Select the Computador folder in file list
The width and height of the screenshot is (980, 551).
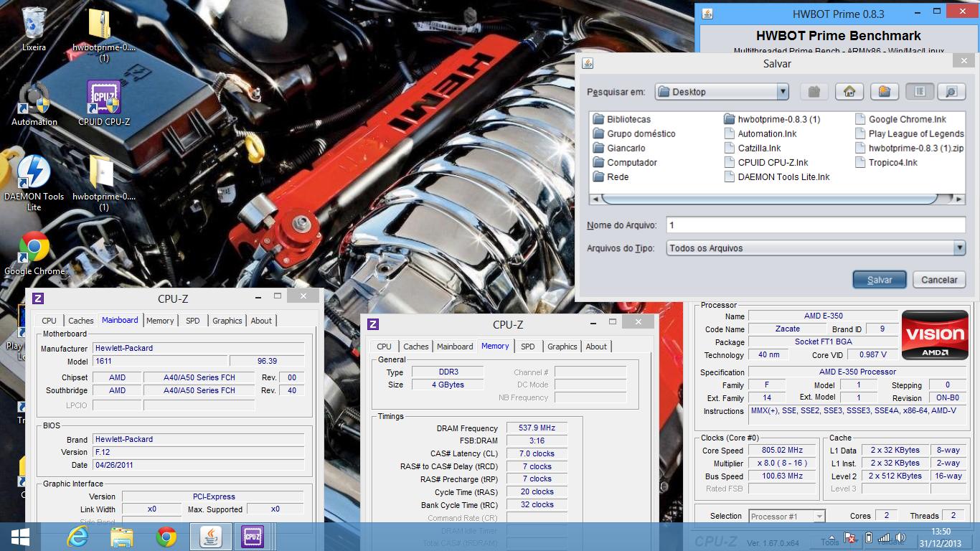(x=624, y=162)
